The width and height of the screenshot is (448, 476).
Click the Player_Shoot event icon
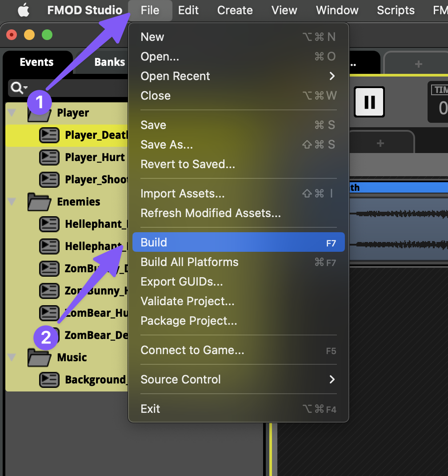49,180
